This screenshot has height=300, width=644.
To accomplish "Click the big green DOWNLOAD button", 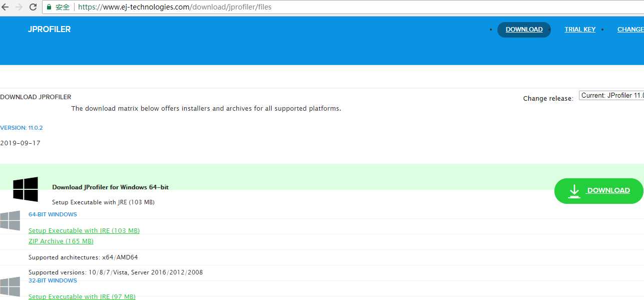I will 598,191.
